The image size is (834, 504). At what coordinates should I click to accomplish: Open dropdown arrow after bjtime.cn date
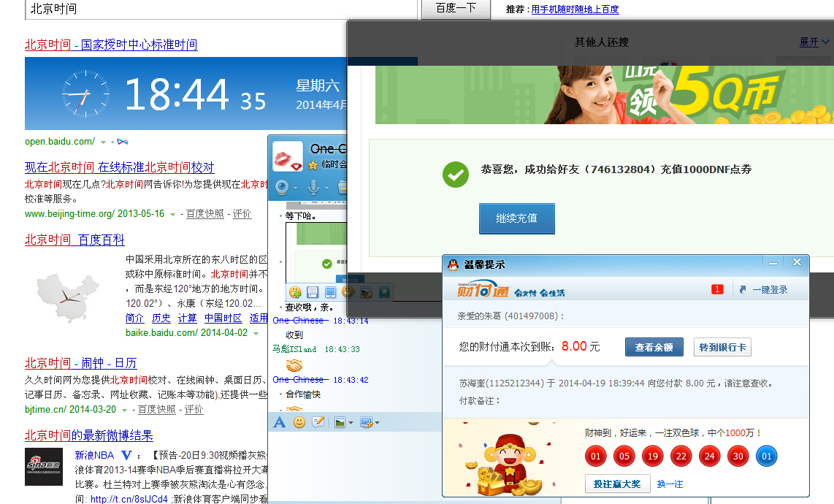(124, 411)
